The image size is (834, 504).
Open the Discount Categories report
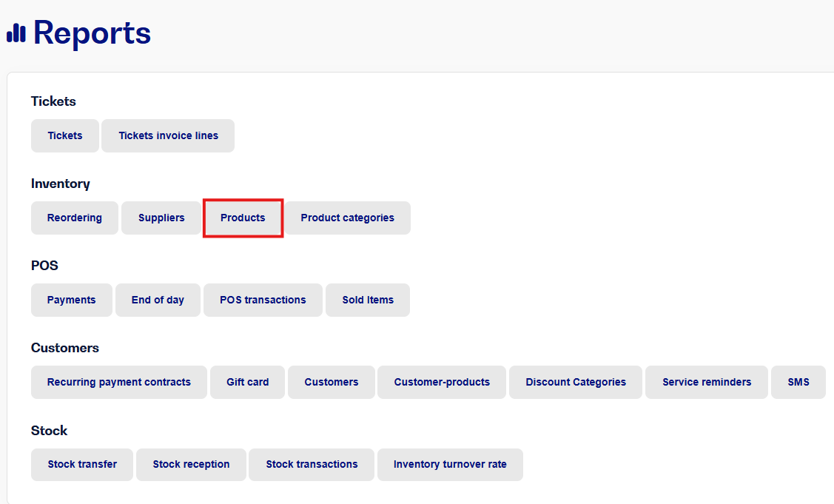click(x=576, y=382)
